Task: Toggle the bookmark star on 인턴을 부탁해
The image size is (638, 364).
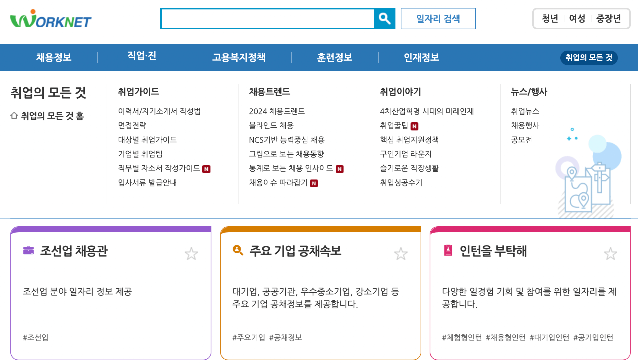Action: (611, 253)
